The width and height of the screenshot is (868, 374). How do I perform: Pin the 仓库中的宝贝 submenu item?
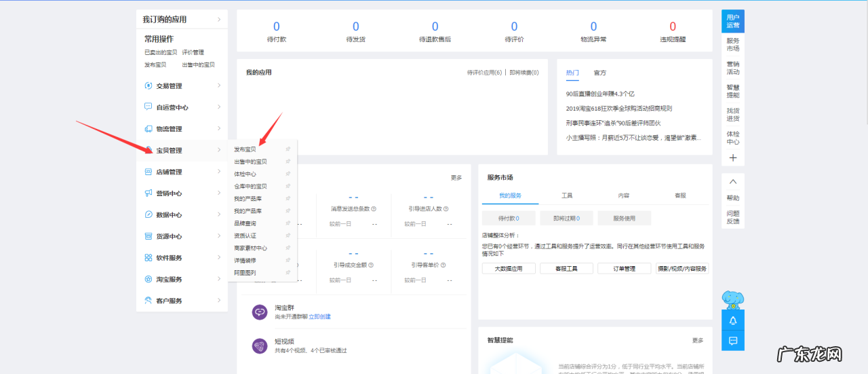coord(288,186)
